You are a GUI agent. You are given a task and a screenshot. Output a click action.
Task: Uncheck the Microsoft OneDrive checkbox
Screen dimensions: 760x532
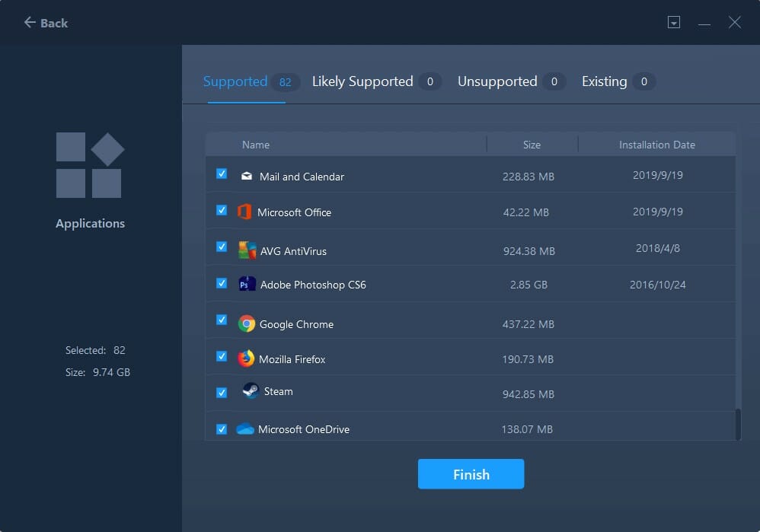click(222, 429)
